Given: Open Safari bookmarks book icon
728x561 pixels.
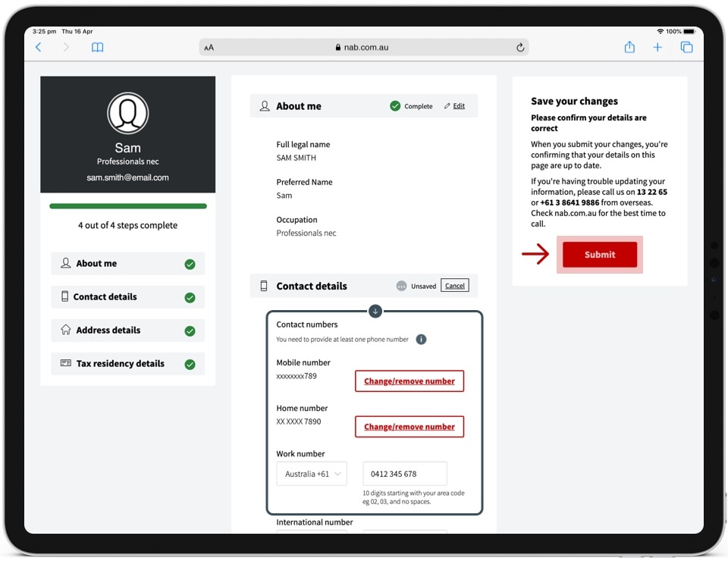Looking at the screenshot, I should (x=97, y=47).
